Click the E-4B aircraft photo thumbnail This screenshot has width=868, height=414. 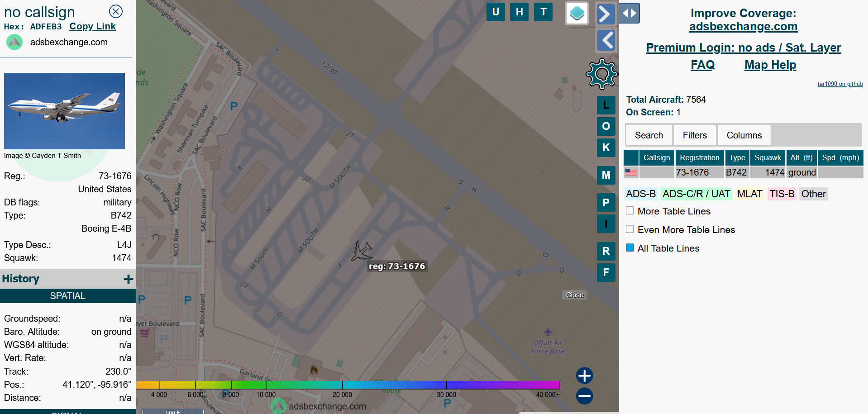[64, 111]
